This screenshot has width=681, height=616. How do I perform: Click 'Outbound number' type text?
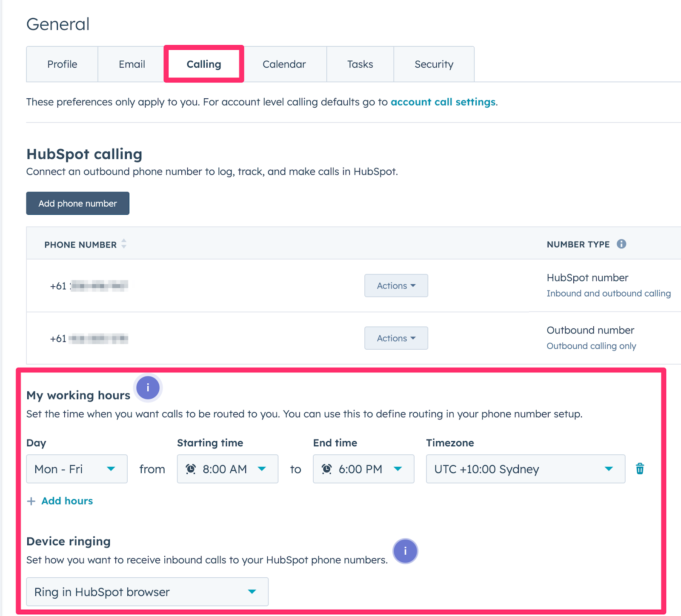click(590, 330)
